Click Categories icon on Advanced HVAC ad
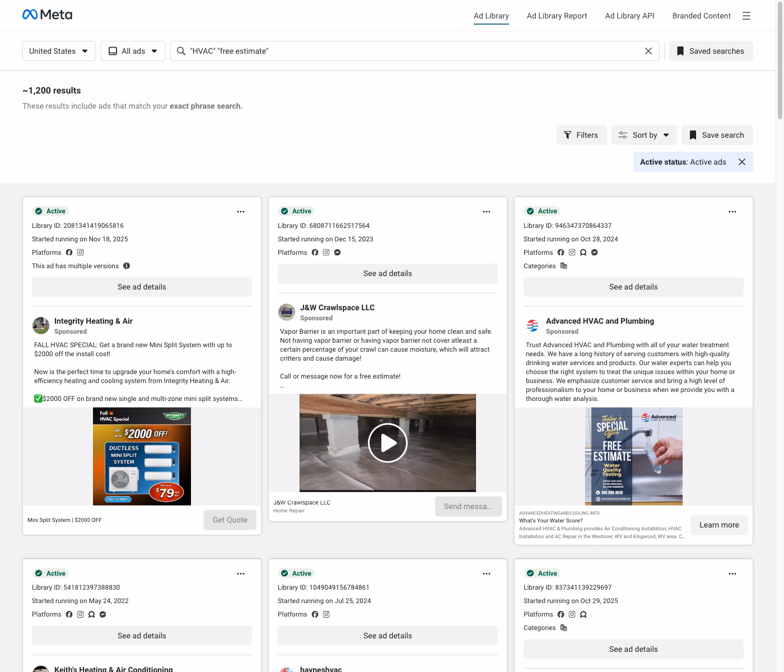Viewport: 784px width, 672px height. [563, 266]
